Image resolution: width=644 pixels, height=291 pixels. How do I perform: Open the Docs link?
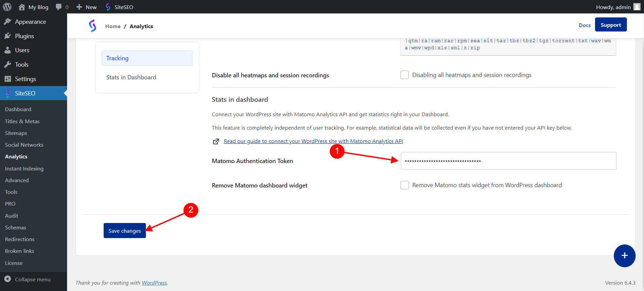[x=585, y=25]
